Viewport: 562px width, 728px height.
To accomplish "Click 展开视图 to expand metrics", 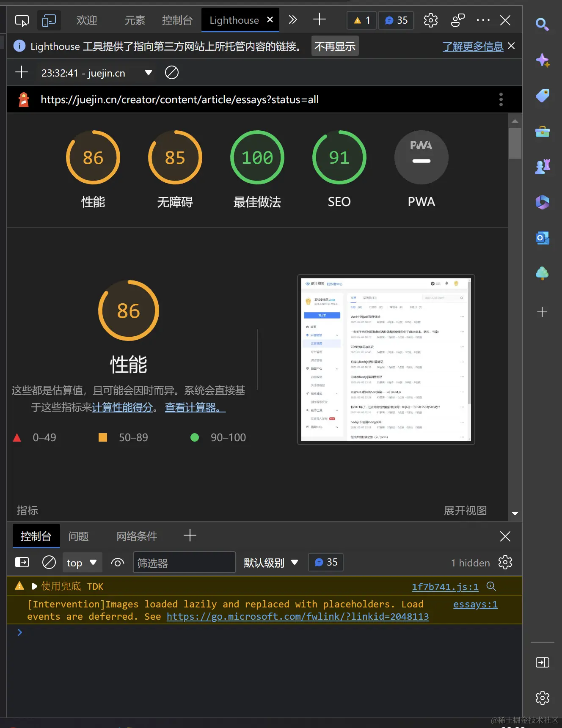I will coord(465,511).
